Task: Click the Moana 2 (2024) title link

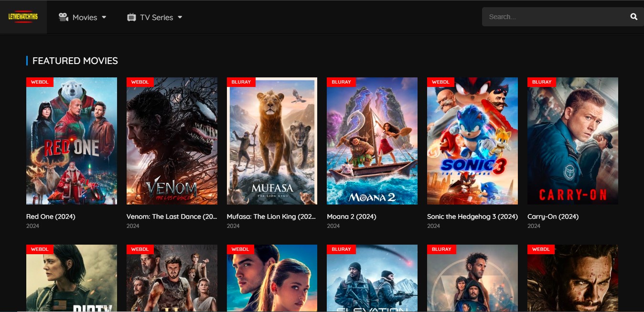Action: point(351,216)
